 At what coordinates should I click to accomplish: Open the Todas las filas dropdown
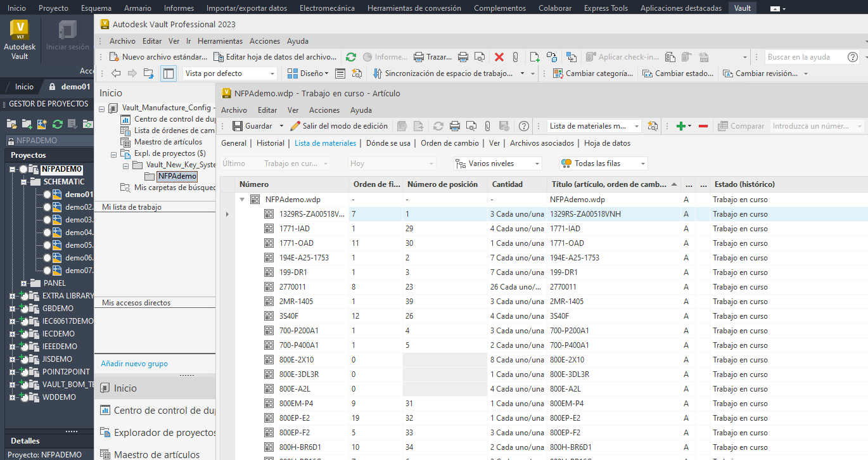pyautogui.click(x=604, y=163)
